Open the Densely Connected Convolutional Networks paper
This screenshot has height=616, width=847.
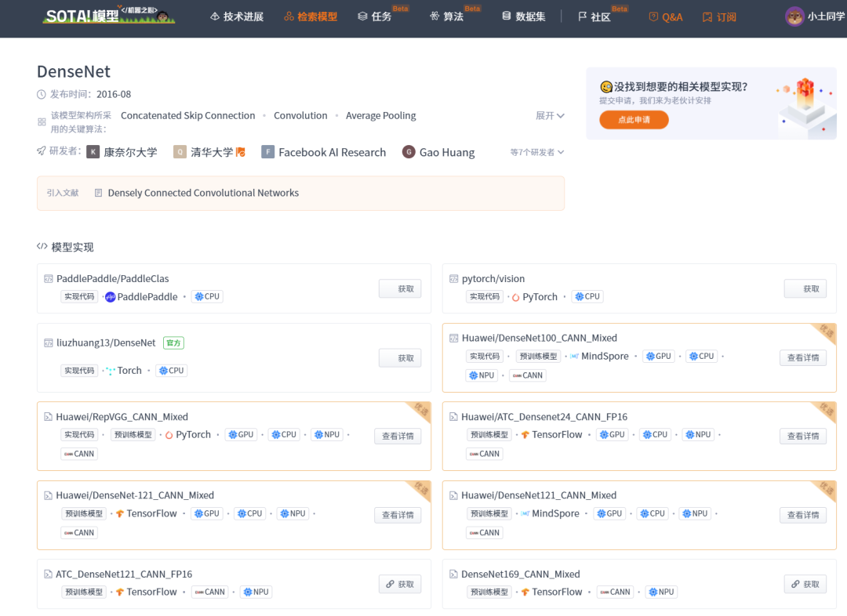203,193
